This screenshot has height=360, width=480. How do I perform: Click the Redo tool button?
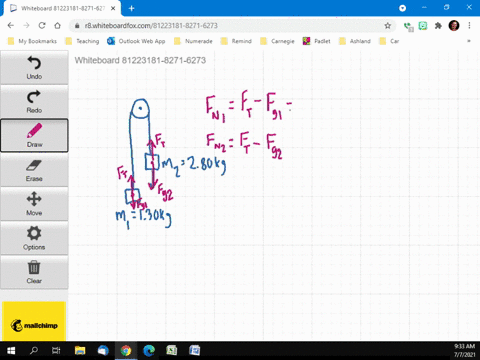pos(34,101)
